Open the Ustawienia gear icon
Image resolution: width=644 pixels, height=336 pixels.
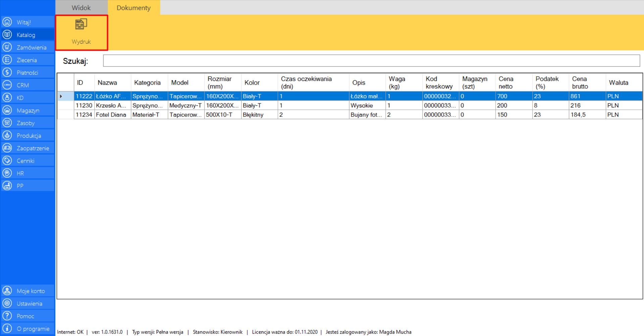7,303
